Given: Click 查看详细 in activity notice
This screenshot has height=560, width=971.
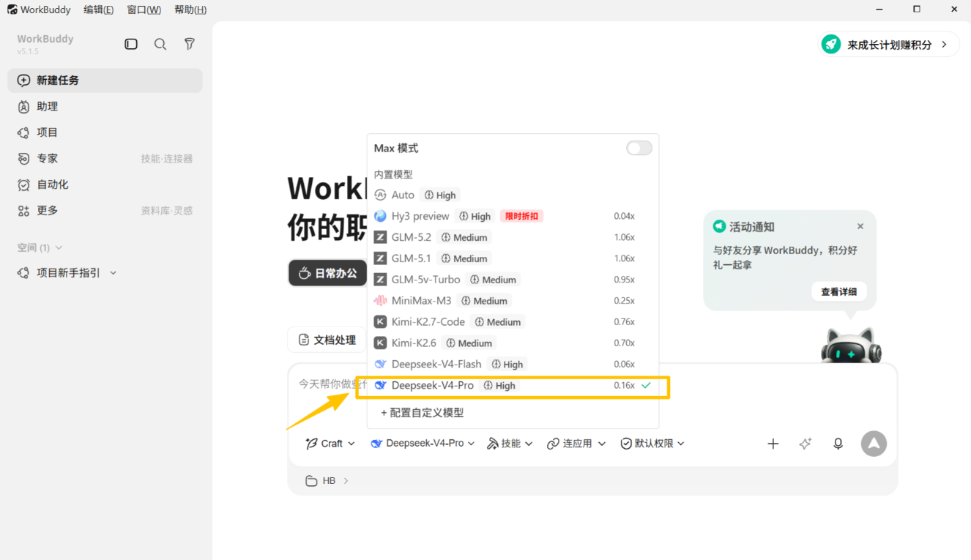Looking at the screenshot, I should point(839,291).
